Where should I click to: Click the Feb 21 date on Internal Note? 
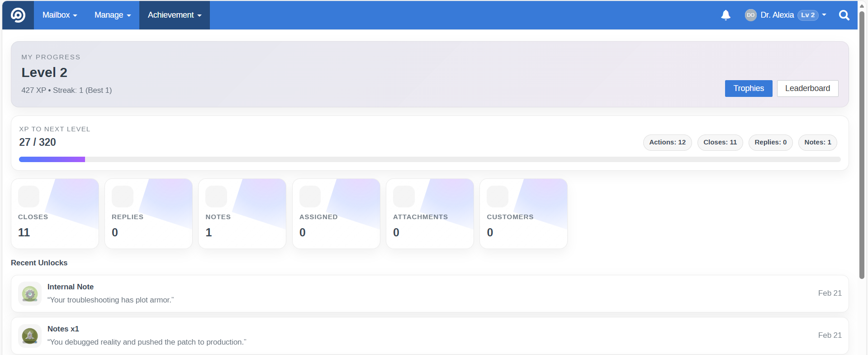(830, 293)
